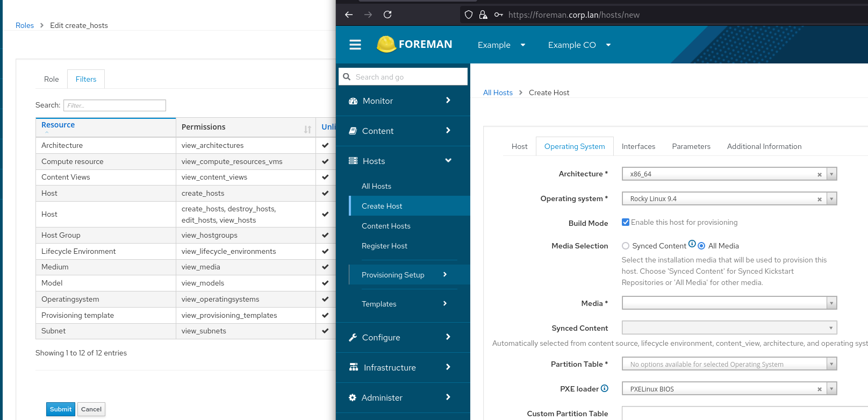Switch to the Role tab

pyautogui.click(x=51, y=79)
